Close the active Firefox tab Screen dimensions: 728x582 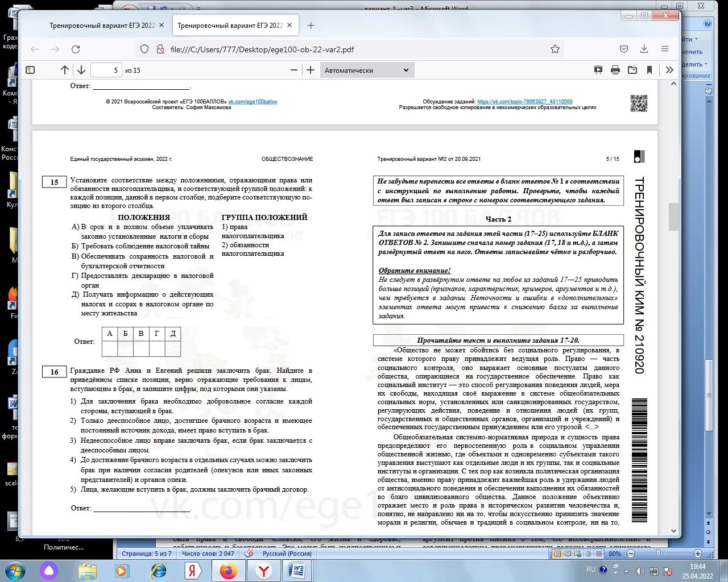pyautogui.click(x=289, y=26)
